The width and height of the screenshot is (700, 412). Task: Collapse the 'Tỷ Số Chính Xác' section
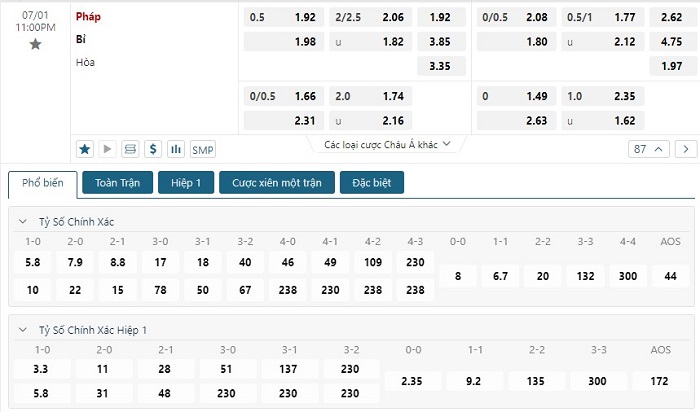(x=24, y=221)
